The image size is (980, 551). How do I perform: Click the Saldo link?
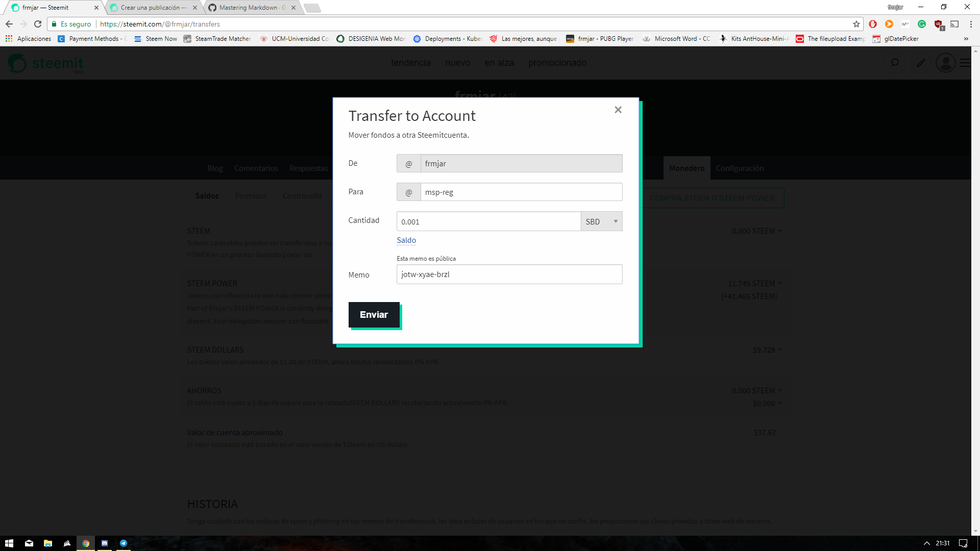click(x=406, y=240)
